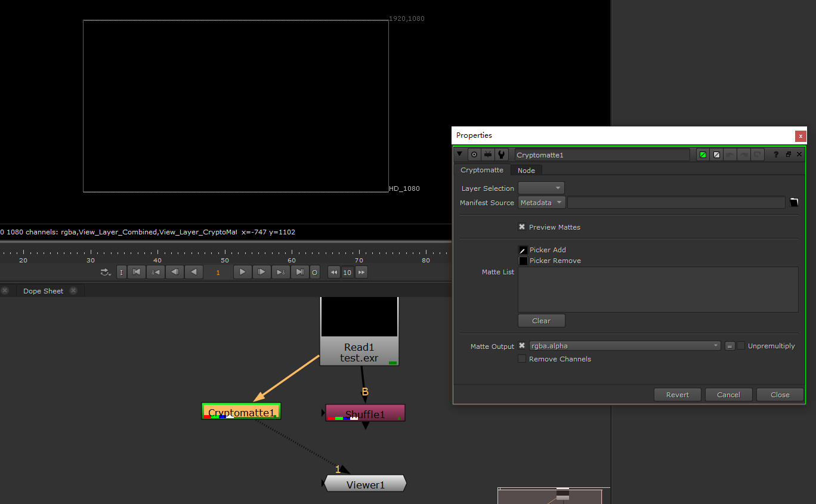Image resolution: width=816 pixels, height=504 pixels.
Task: Skip back by frame increment button
Action: pyautogui.click(x=334, y=272)
